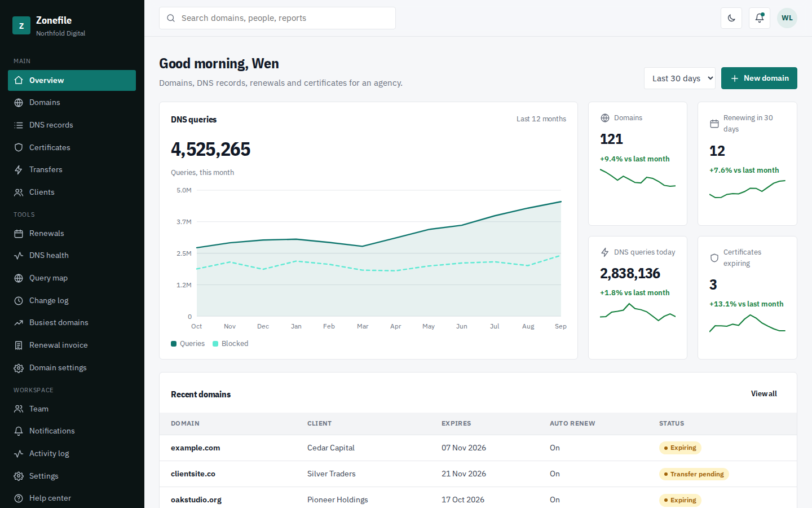Screen dimensions: 812x508
Task: Go to Overview page
Action: [x=72, y=80]
